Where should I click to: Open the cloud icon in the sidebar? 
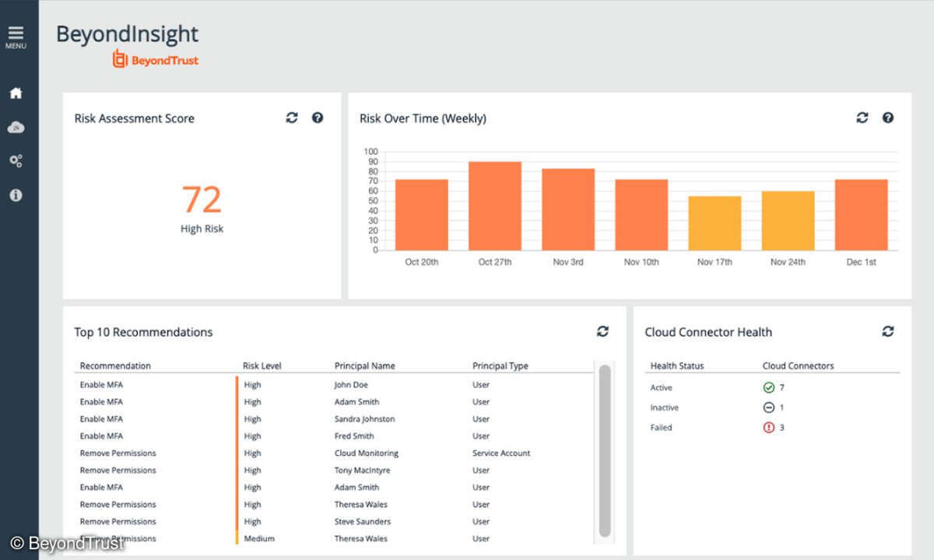click(x=16, y=127)
